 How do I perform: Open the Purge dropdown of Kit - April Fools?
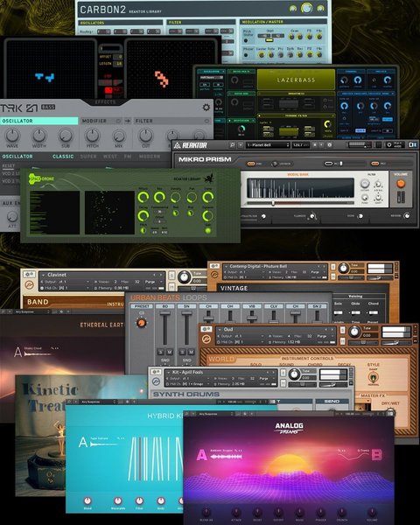[266, 378]
